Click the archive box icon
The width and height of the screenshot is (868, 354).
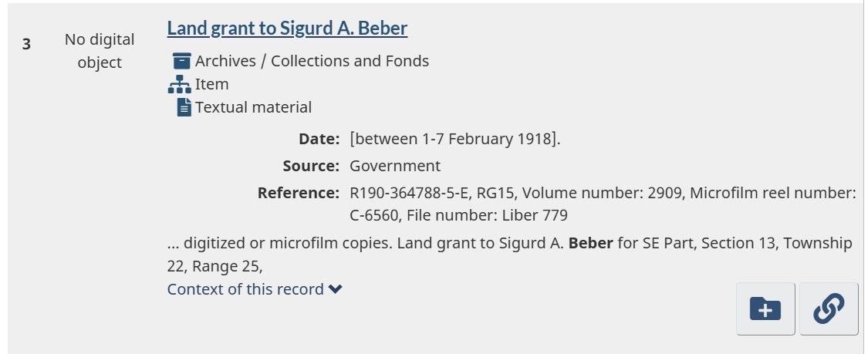pyautogui.click(x=181, y=61)
